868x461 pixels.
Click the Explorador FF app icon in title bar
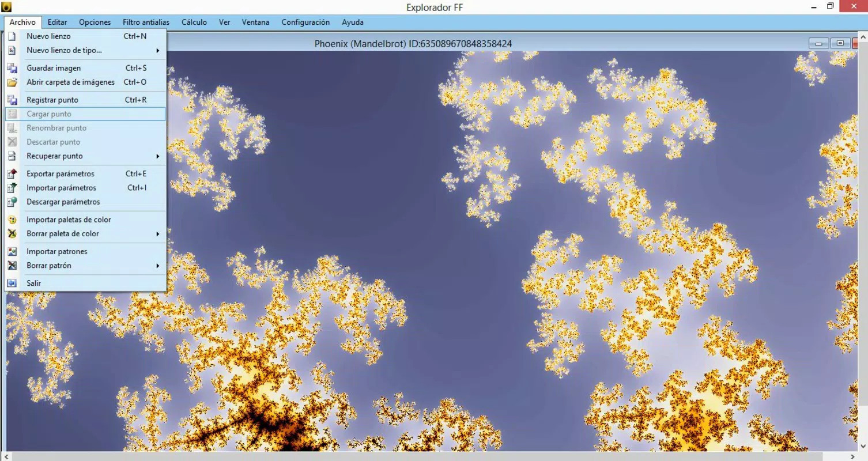6,7
